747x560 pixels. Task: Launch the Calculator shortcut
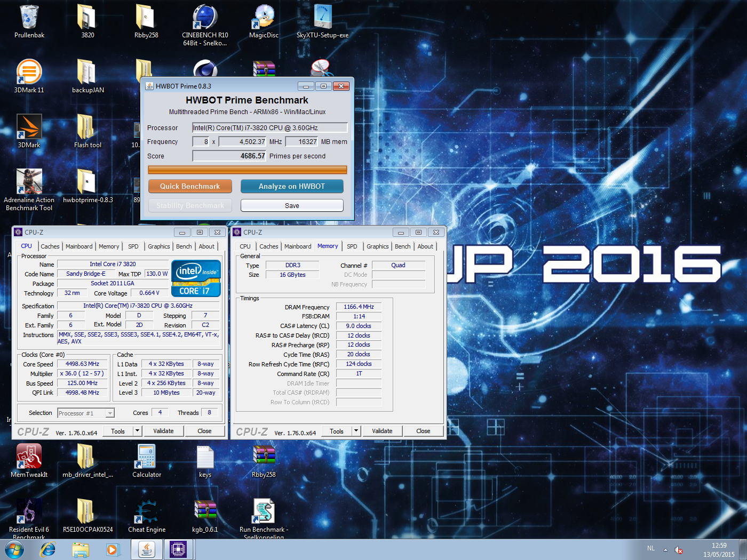click(146, 461)
